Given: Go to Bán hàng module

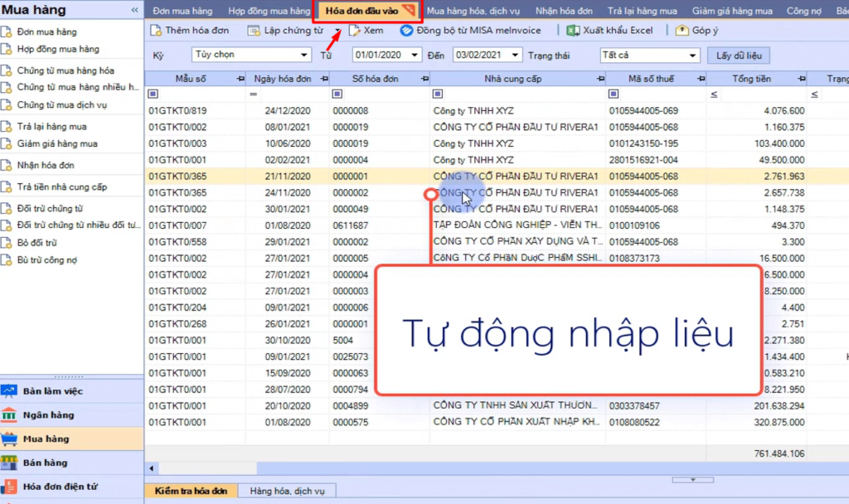Looking at the screenshot, I should (x=11, y=463).
